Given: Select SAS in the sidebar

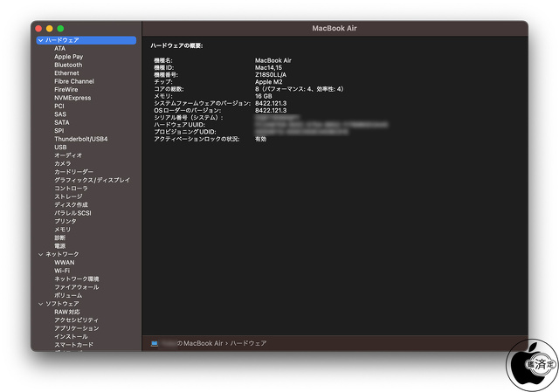Looking at the screenshot, I should pos(60,114).
